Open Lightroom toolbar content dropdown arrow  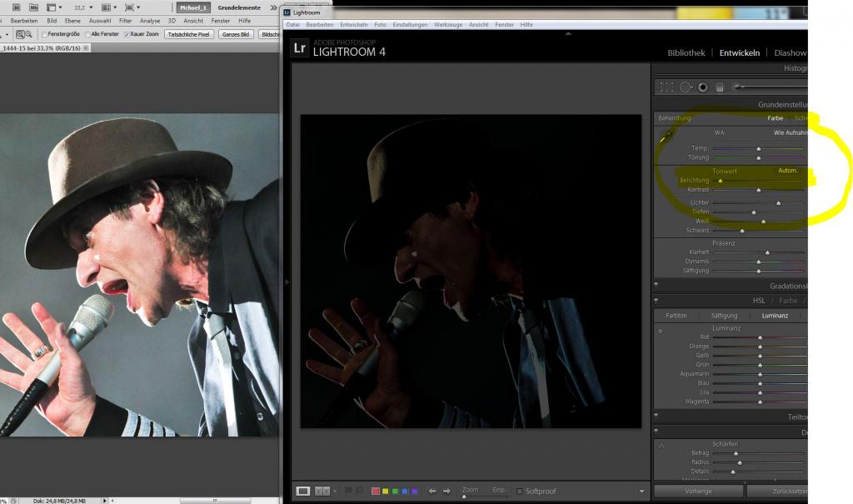tap(642, 491)
